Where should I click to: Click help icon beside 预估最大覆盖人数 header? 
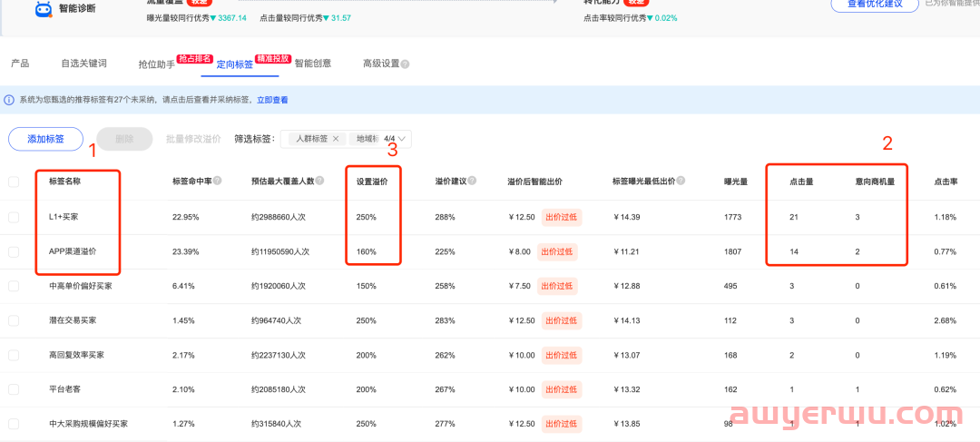click(x=319, y=182)
